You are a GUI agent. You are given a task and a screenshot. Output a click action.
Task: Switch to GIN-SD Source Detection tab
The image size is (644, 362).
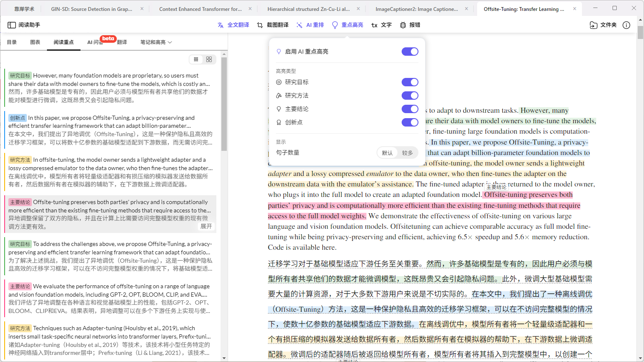(91, 9)
